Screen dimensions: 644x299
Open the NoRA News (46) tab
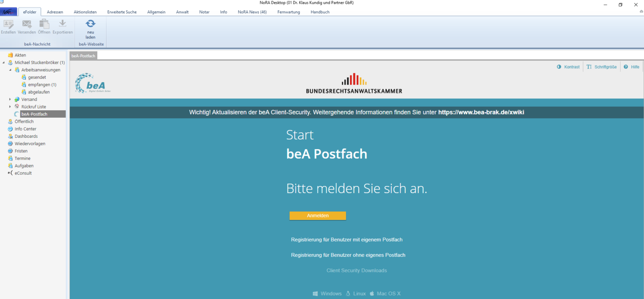point(252,12)
